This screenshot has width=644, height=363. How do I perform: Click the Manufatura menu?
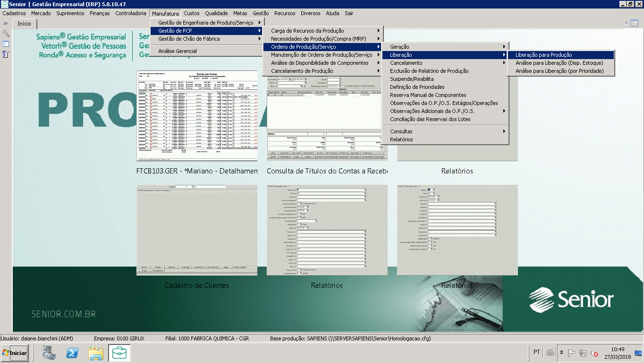point(165,13)
